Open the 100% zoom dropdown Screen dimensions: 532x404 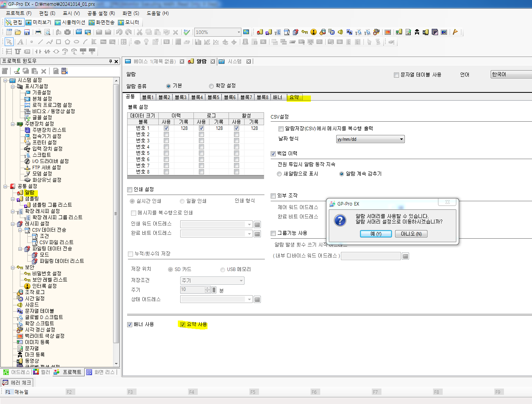click(239, 32)
